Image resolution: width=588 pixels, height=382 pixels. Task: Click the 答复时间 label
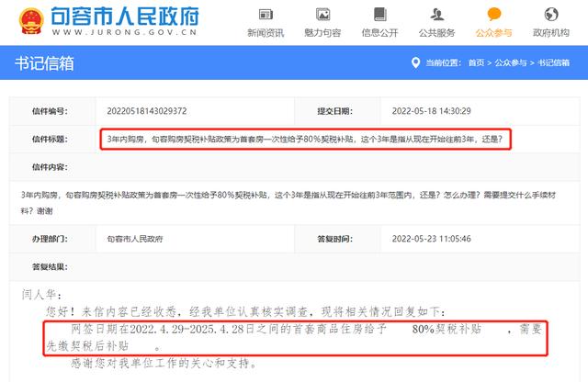[x=334, y=239]
